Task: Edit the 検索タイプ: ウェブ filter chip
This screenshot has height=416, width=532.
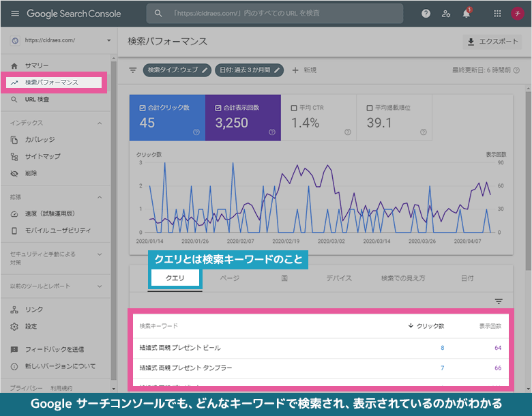Action: pos(177,70)
